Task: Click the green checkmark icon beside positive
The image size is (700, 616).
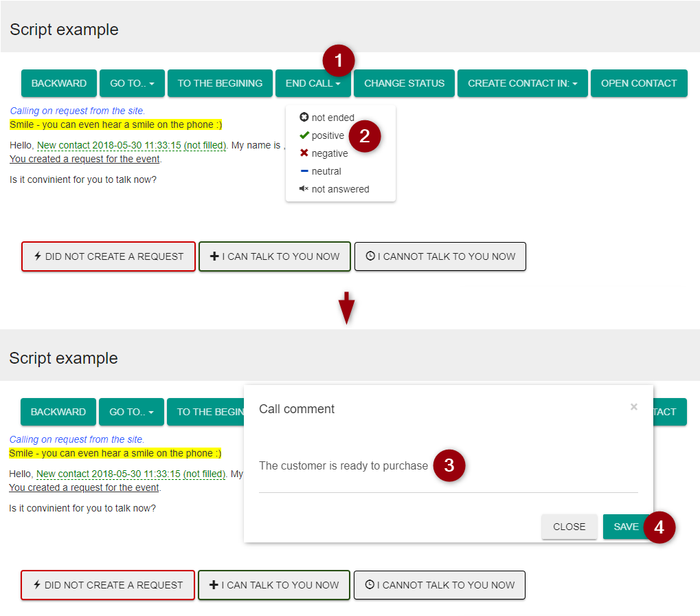Action: click(304, 135)
